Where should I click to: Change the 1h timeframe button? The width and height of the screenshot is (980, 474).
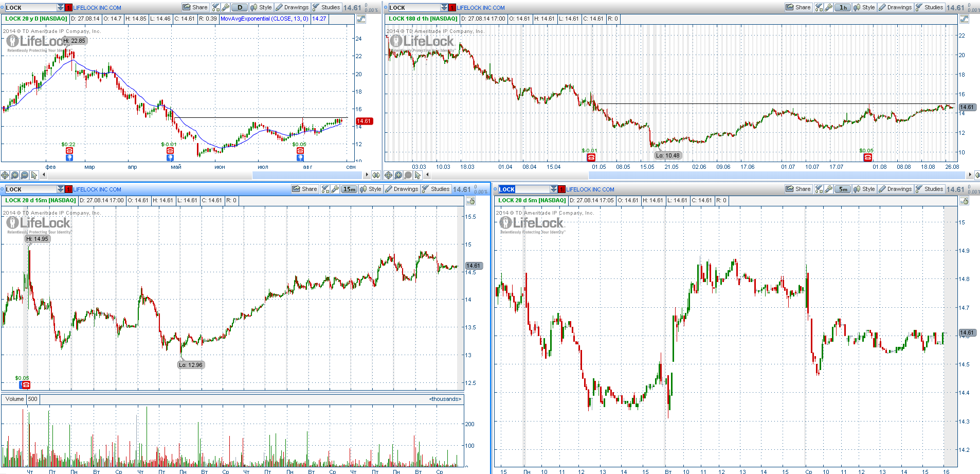(x=843, y=7)
